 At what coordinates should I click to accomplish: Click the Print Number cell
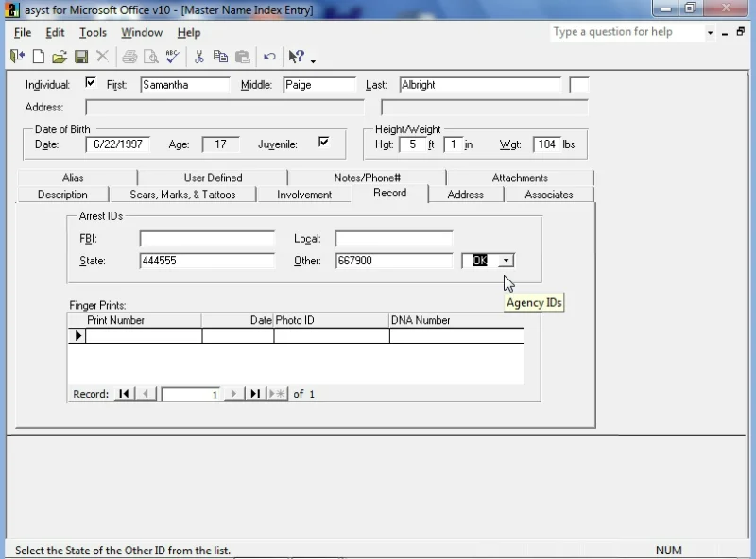[144, 336]
